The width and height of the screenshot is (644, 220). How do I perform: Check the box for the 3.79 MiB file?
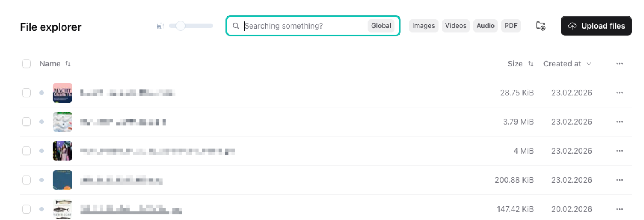coord(27,122)
